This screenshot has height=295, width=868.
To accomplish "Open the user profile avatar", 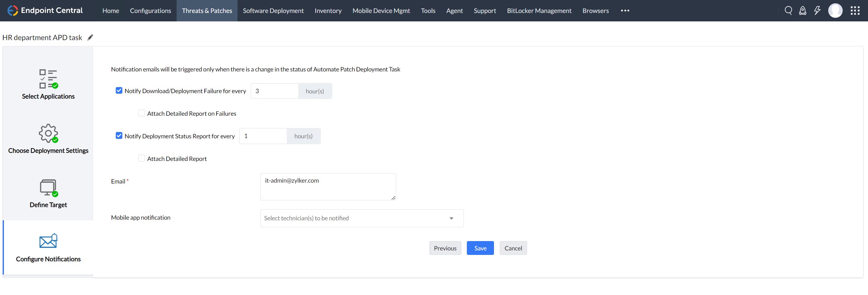I will click(835, 11).
